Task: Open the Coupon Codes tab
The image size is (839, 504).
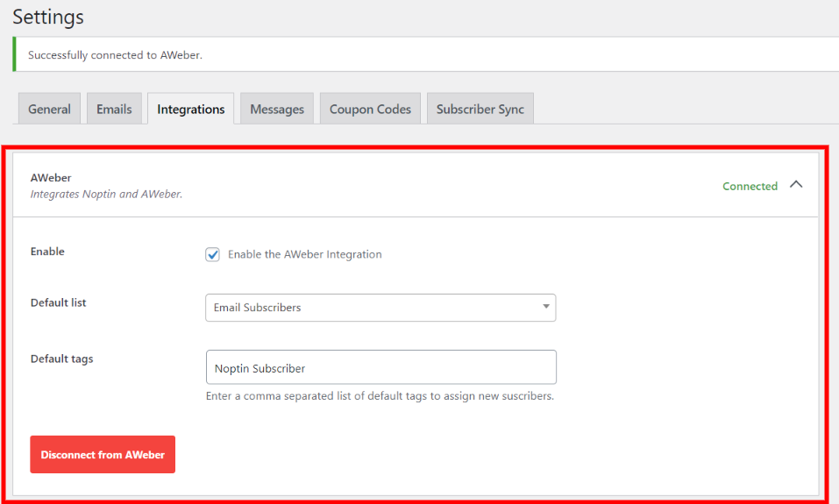Action: 370,109
